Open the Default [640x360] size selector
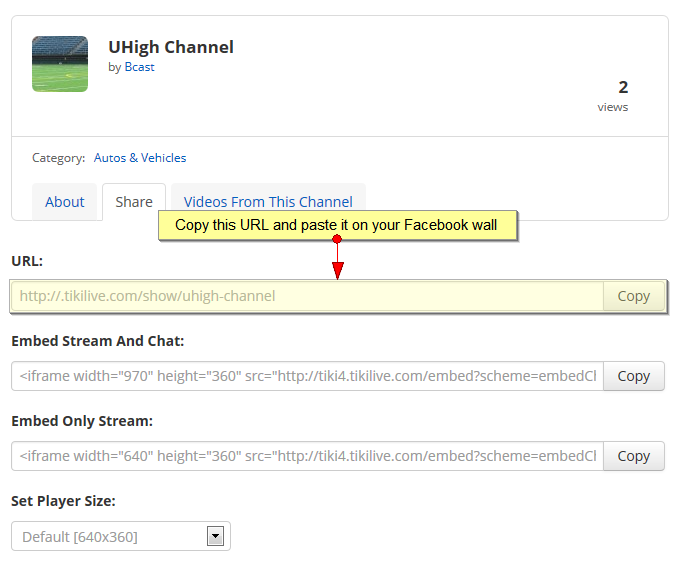689x567 pixels. click(121, 536)
